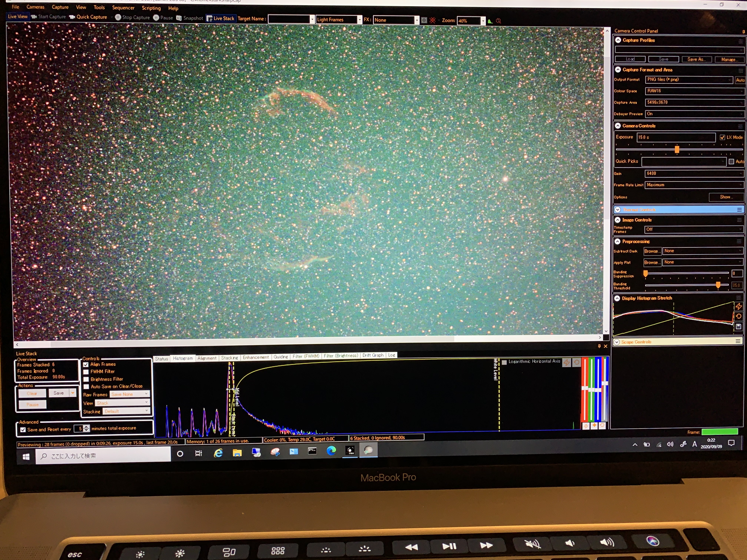Switch to the Alignment tab
The image size is (747, 560).
click(x=207, y=358)
